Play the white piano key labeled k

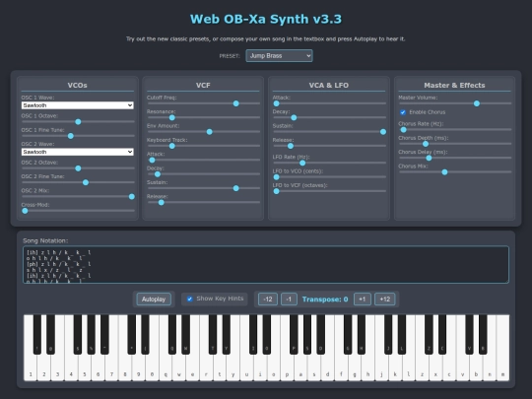(395, 368)
